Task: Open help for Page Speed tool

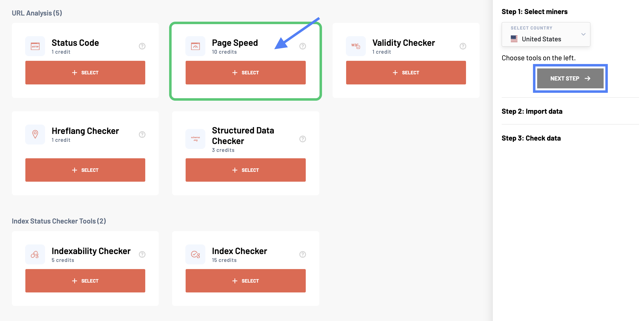Action: click(x=303, y=46)
